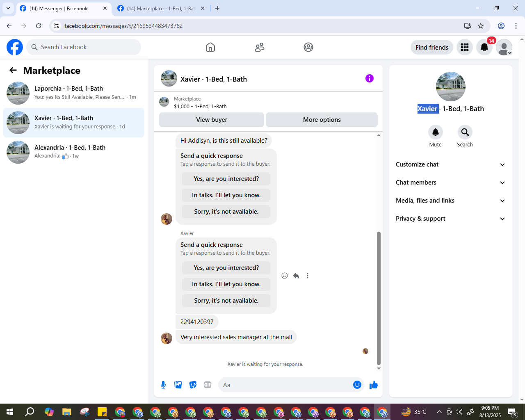Go to Home feed icon
The height and width of the screenshot is (420, 525).
210,47
